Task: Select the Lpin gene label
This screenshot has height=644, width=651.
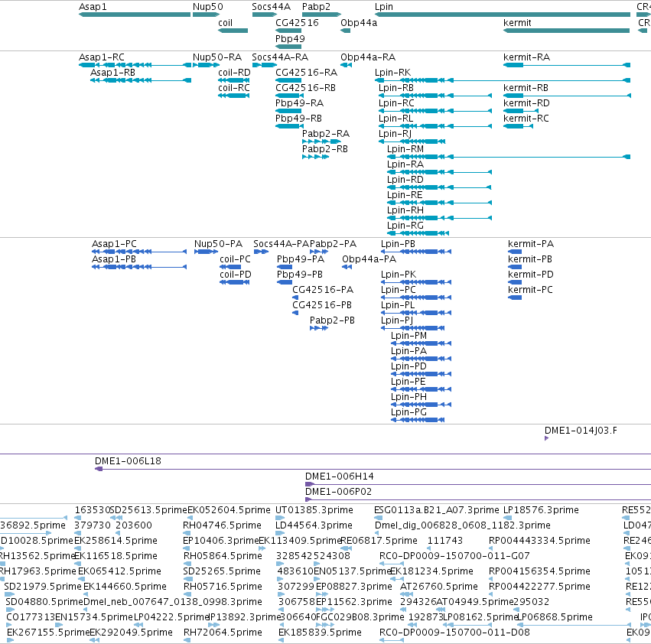Action: click(x=383, y=7)
